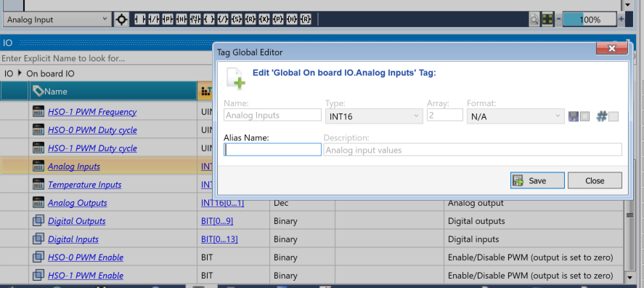This screenshot has height=288, width=644.
Task: Click the Array size field
Action: click(x=445, y=115)
